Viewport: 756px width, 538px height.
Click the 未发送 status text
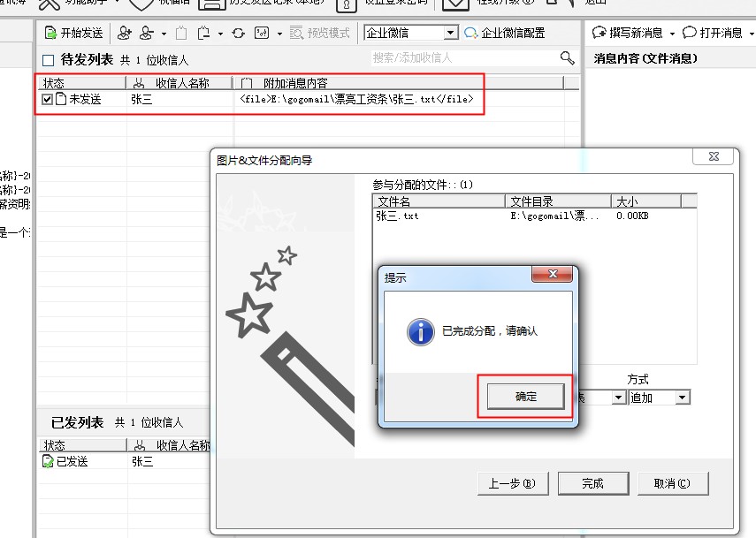pos(86,99)
